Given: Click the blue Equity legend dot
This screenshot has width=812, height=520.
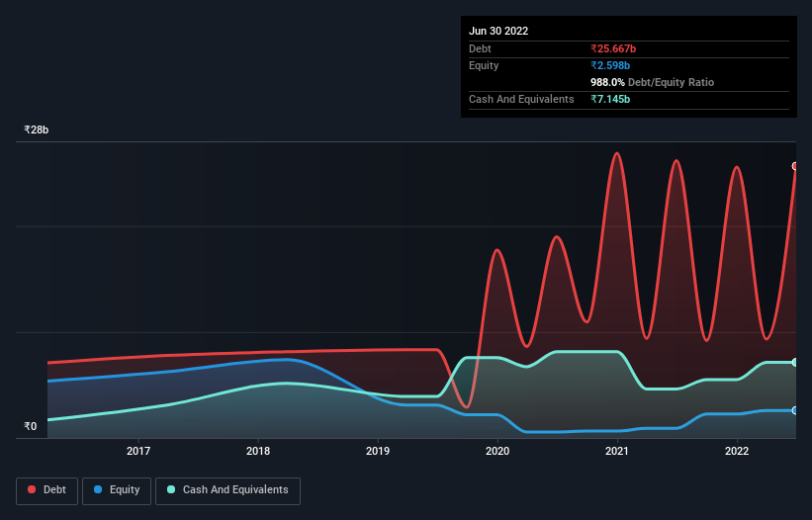Looking at the screenshot, I should tap(98, 489).
